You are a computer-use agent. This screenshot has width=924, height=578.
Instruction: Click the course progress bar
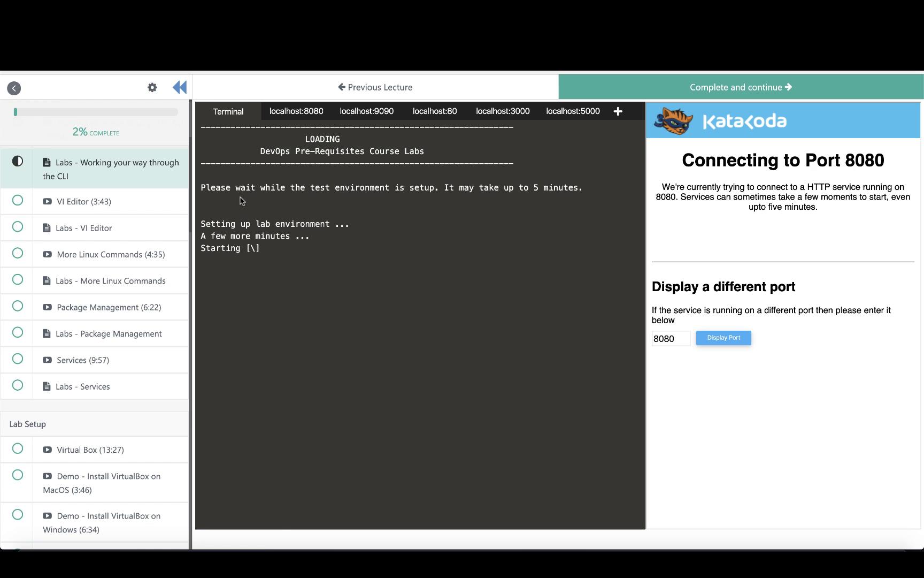point(96,112)
